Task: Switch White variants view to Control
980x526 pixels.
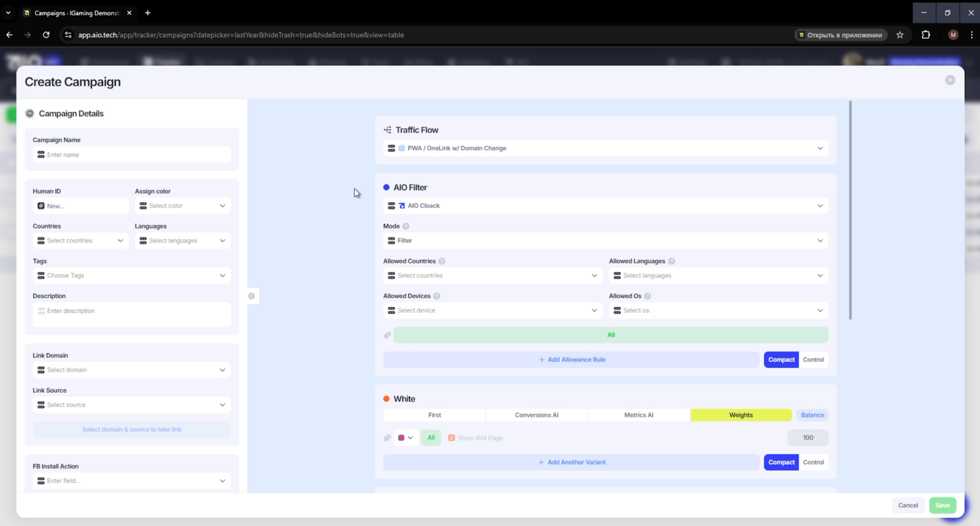Action: [x=813, y=462]
